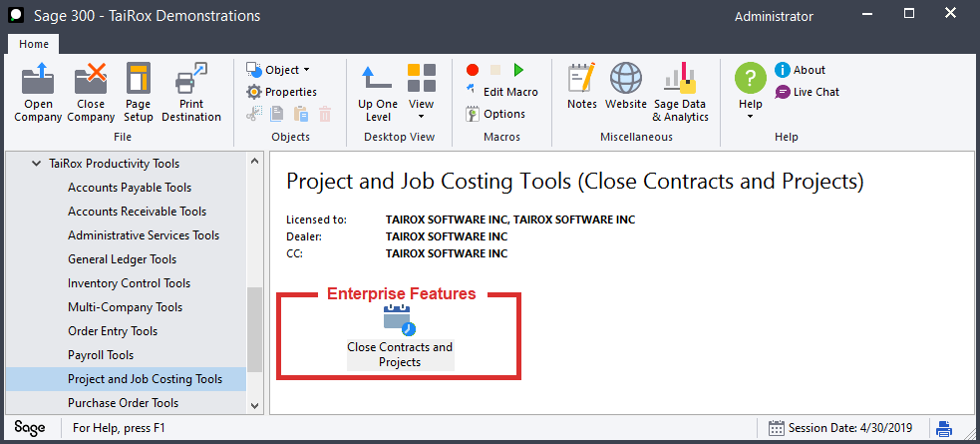Play the macro with the green arrow
This screenshot has width=980, height=444.
[x=518, y=70]
